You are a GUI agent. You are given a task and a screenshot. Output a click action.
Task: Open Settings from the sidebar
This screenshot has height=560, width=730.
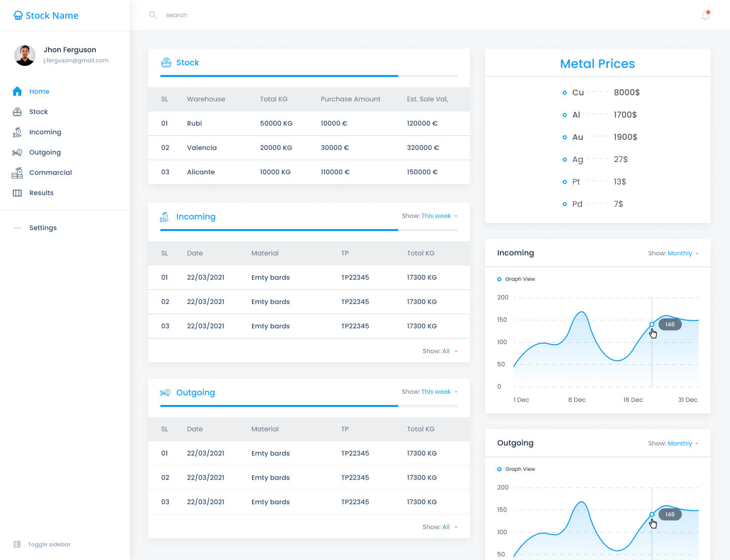(43, 228)
